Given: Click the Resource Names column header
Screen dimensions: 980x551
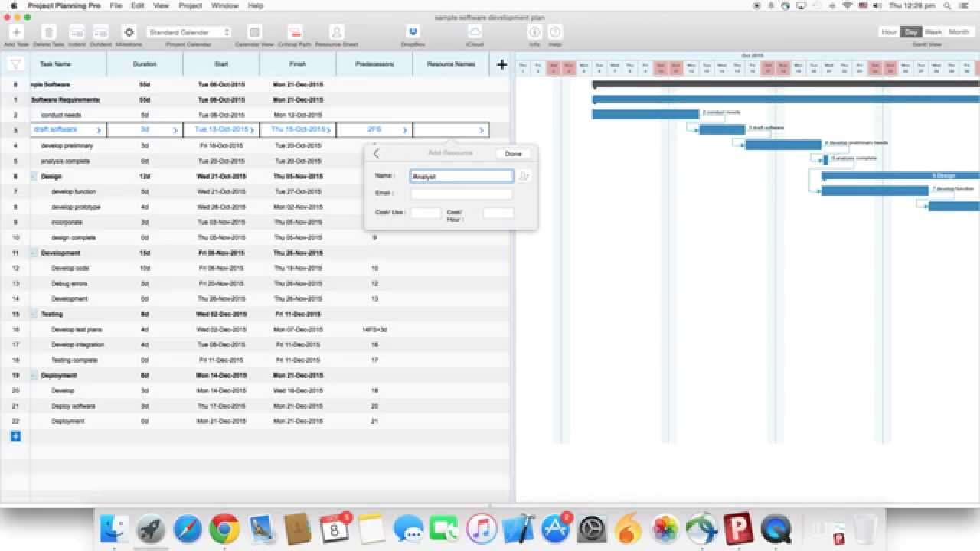Looking at the screenshot, I should click(x=451, y=64).
